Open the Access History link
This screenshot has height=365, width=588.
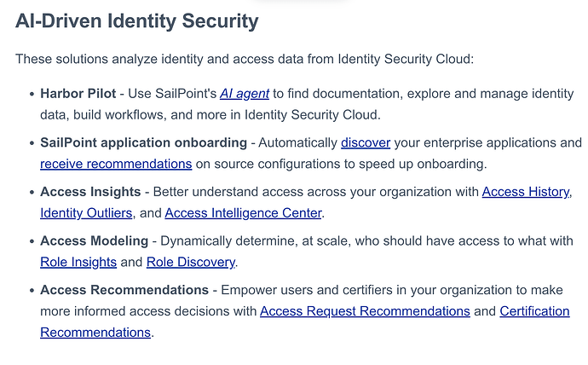tap(526, 192)
